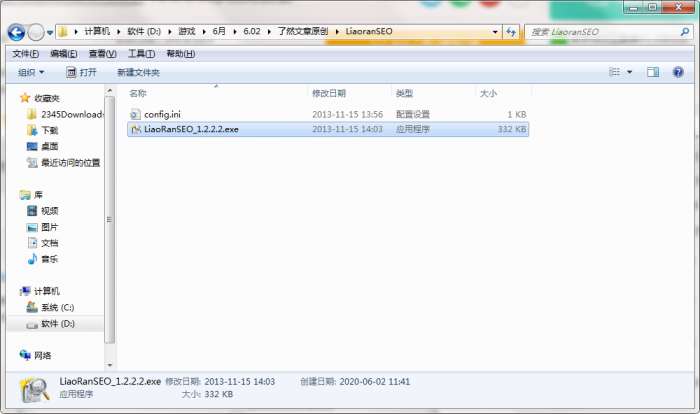Open 最近访问的位置 in the navigation pane
The height and width of the screenshot is (414, 700).
click(71, 163)
